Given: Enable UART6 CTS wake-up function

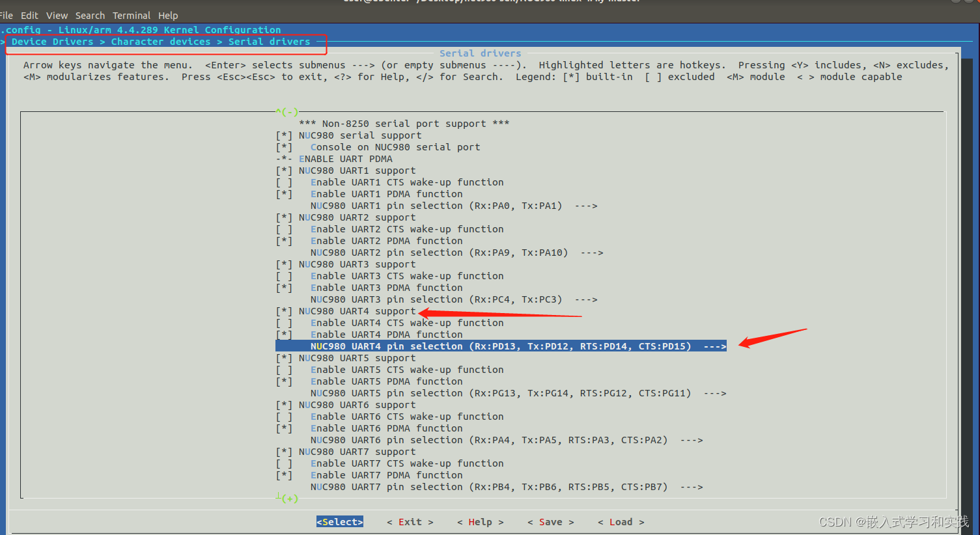Looking at the screenshot, I should [284, 417].
